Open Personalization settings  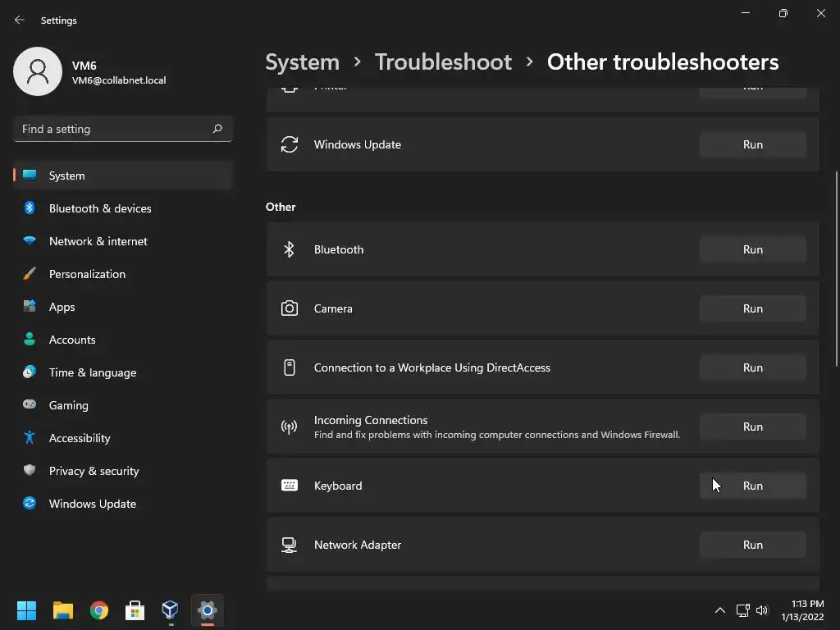(123, 274)
